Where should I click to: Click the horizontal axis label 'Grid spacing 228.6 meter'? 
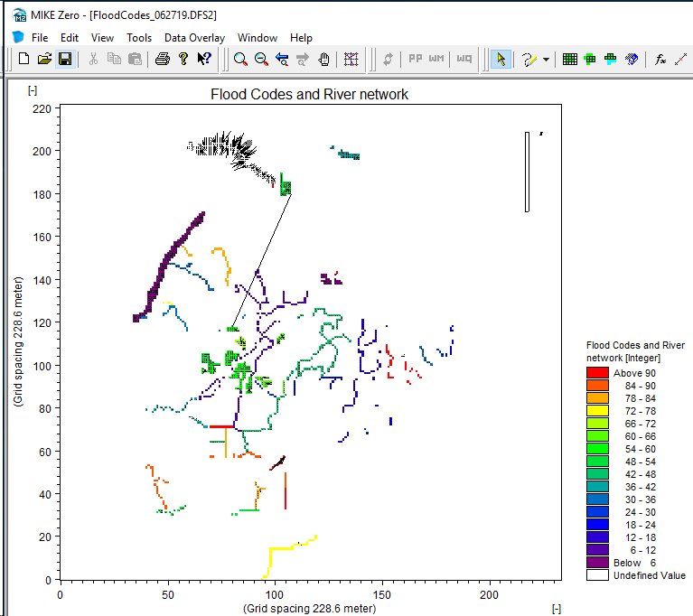click(x=309, y=609)
